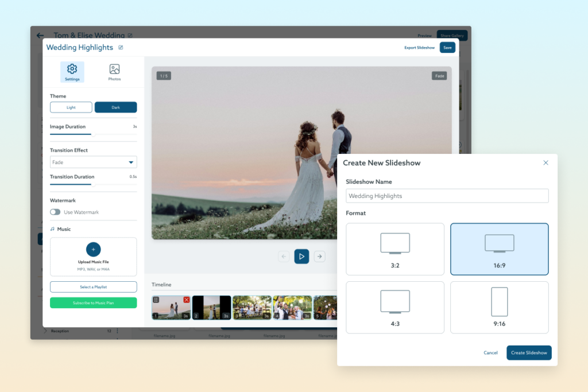Choose the 9:16 format option
This screenshot has width=588, height=392.
pyautogui.click(x=499, y=307)
